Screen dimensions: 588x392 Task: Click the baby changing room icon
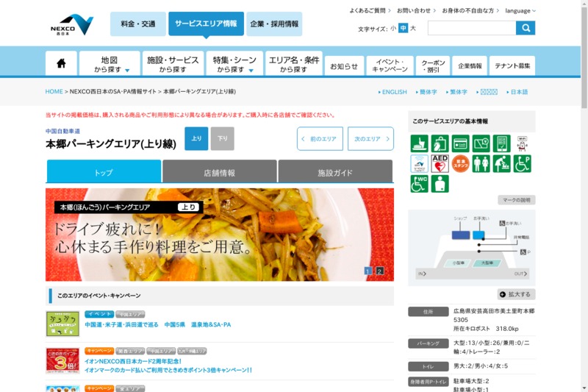502,163
